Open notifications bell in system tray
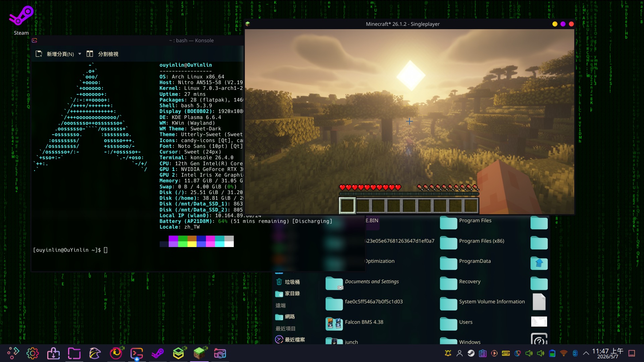The height and width of the screenshot is (362, 644). coord(448,353)
